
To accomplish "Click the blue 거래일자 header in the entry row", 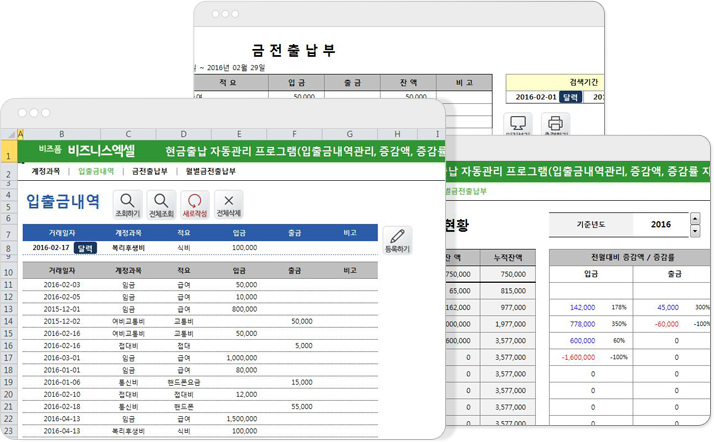I will pos(62,233).
